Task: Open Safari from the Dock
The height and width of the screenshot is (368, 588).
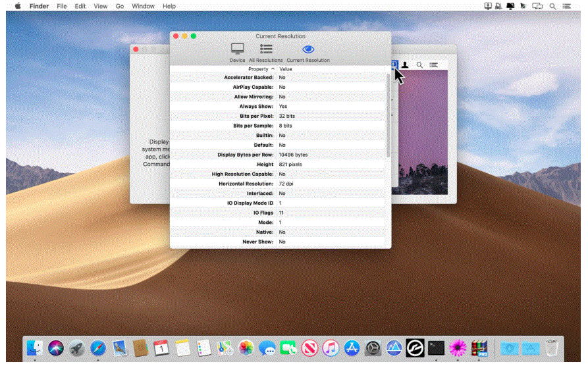Action: tap(98, 348)
